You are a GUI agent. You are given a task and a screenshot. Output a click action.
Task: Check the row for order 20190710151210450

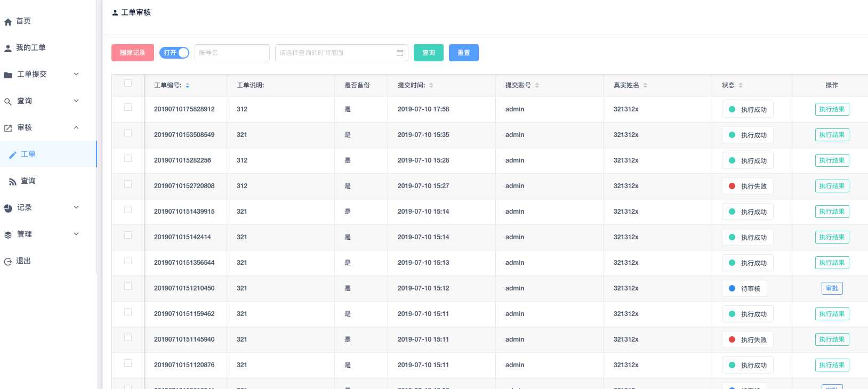coord(128,286)
